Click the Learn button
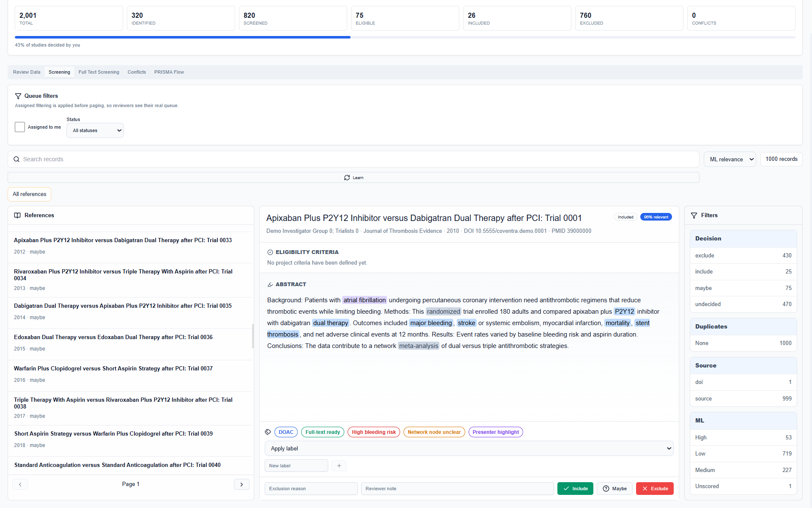This screenshot has height=508, width=812. point(354,177)
